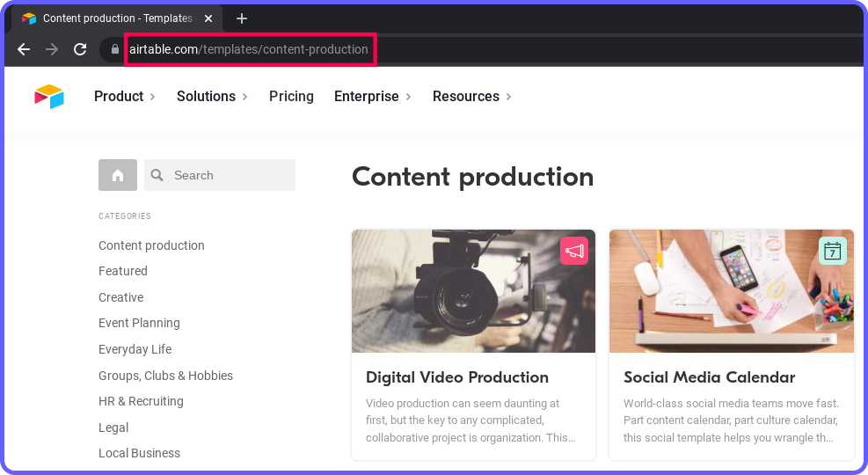Screen dimensions: 868x475
Task: Click the CATEGORIES sidebar label
Action: 125,216
